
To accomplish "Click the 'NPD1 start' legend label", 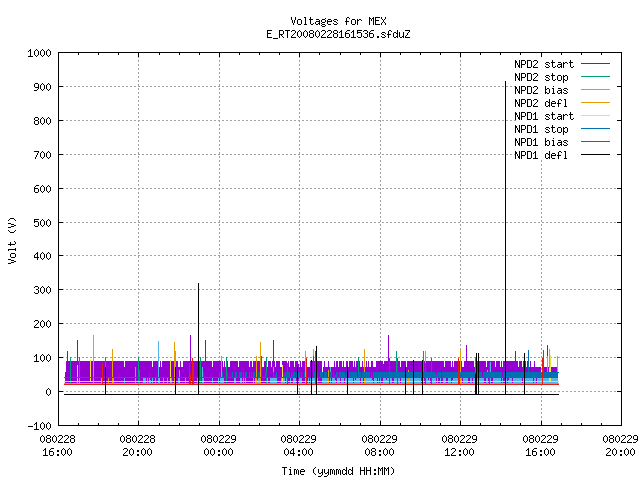I will point(544,116).
